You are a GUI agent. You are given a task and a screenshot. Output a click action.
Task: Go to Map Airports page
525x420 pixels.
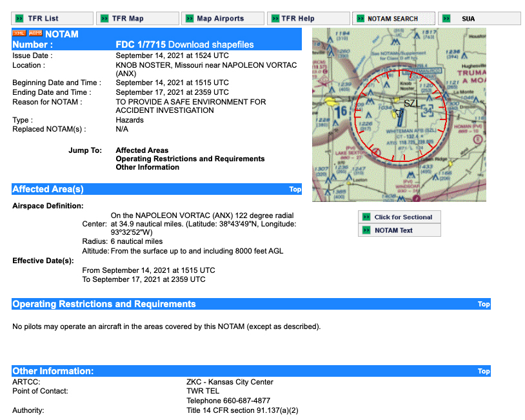pyautogui.click(x=222, y=19)
